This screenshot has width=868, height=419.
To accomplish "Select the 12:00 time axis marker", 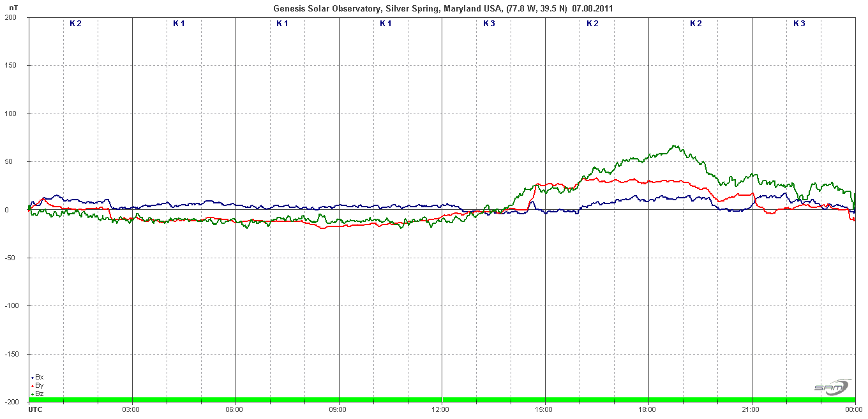I will coord(441,409).
